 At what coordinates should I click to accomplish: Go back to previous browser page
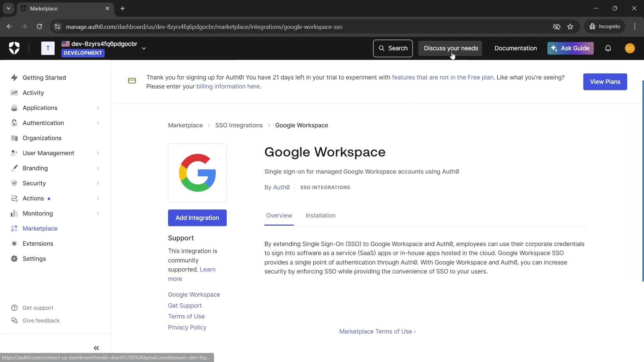(x=9, y=26)
